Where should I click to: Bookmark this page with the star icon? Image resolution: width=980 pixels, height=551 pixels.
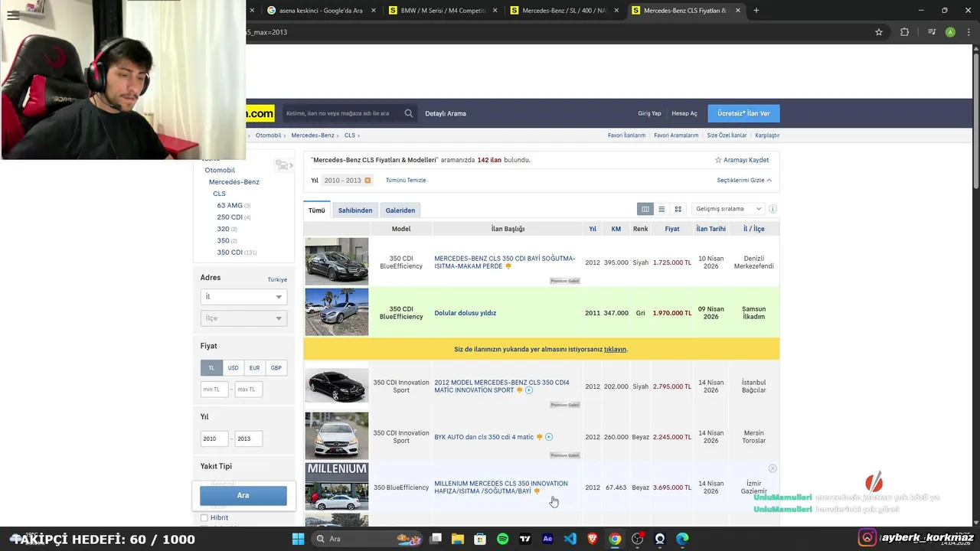879,32
